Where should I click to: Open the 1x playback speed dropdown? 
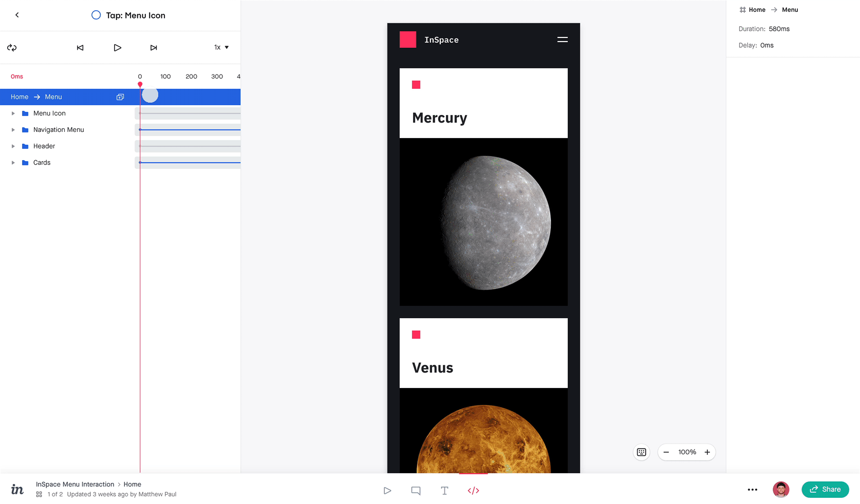tap(221, 47)
